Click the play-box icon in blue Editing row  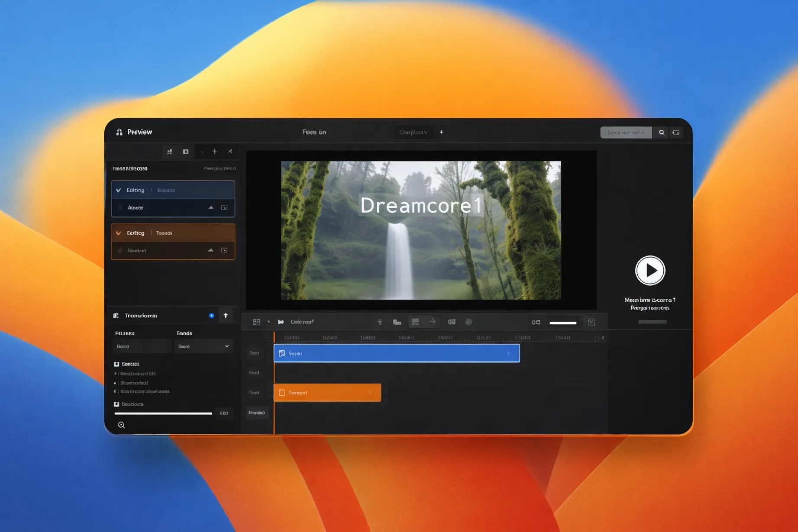pos(224,208)
